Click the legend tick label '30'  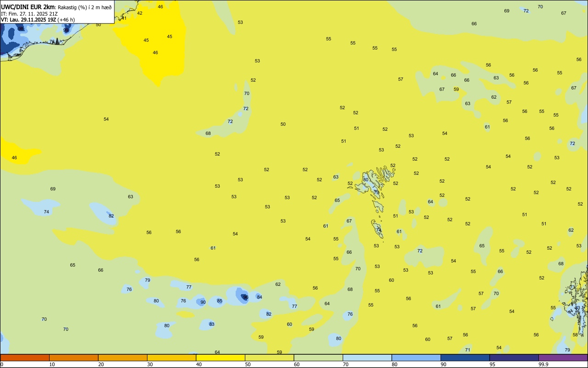pos(150,364)
